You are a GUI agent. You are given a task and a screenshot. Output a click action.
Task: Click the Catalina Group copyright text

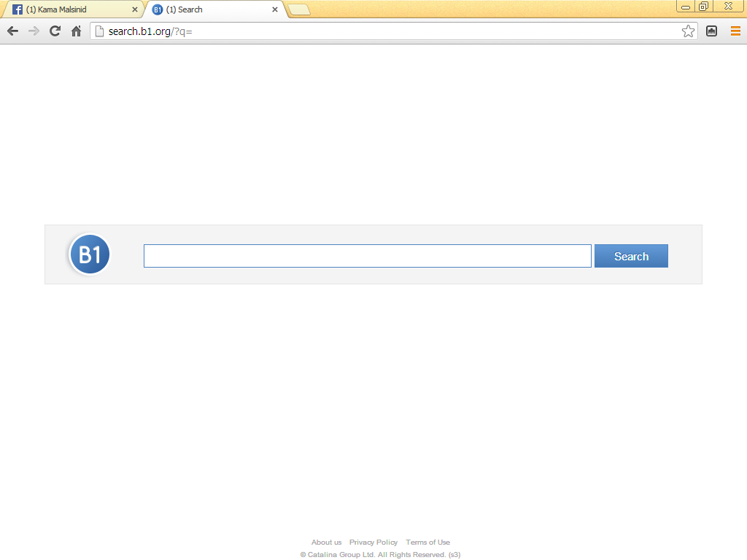380,555
